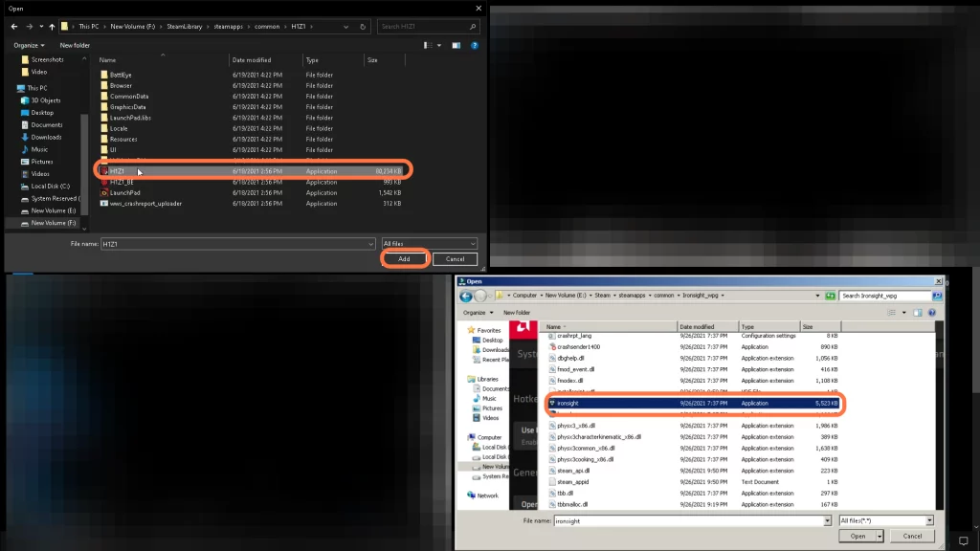Viewport: 980px width, 551px height.
Task: Expand the address bar history in H1Z1 dialog
Action: pyautogui.click(x=345, y=27)
